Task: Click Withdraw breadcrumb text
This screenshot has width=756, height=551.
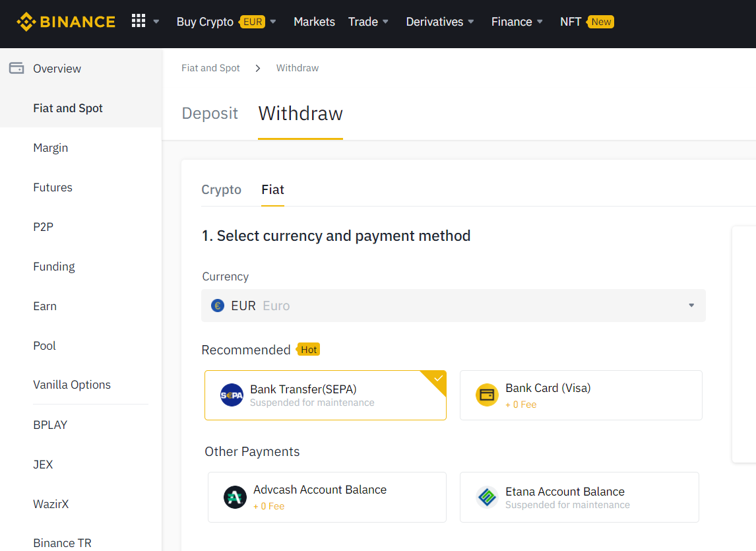Action: (x=298, y=68)
